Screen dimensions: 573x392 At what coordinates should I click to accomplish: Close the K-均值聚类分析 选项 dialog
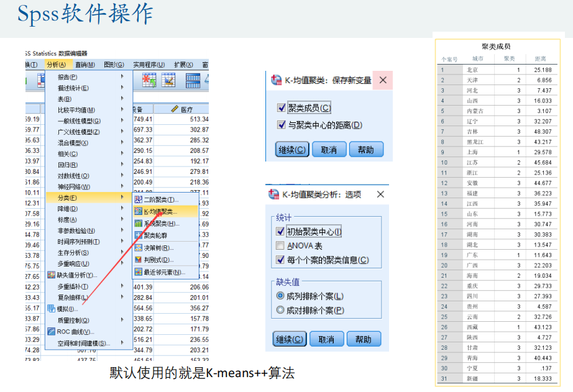[x=380, y=194]
